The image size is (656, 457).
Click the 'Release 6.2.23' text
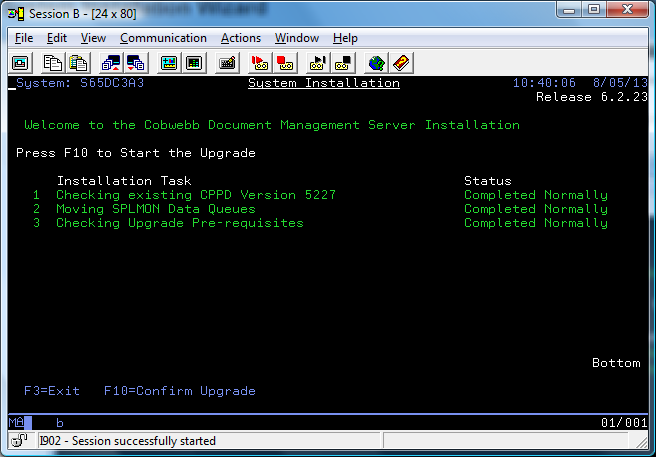[592, 97]
